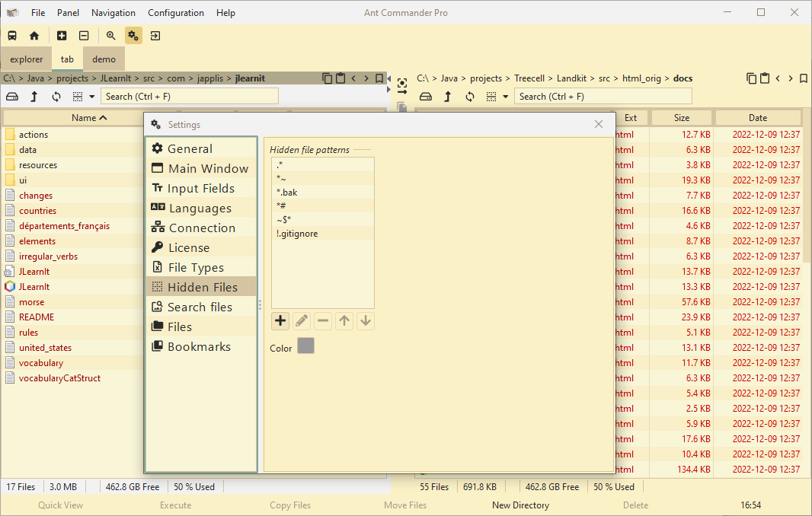812x516 pixels.
Task: Open the File menu
Action: tap(38, 13)
